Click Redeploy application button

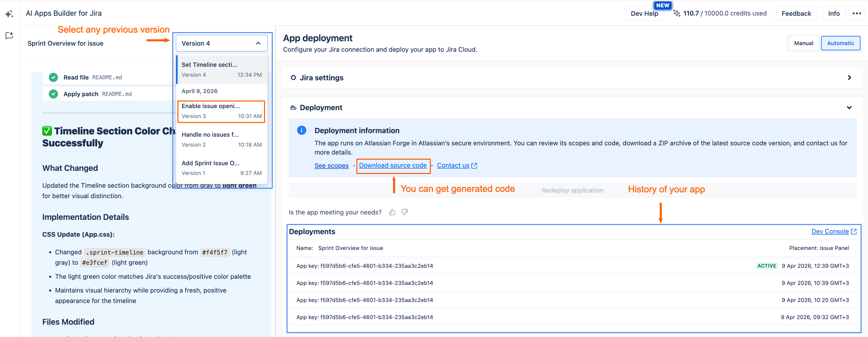click(x=573, y=190)
